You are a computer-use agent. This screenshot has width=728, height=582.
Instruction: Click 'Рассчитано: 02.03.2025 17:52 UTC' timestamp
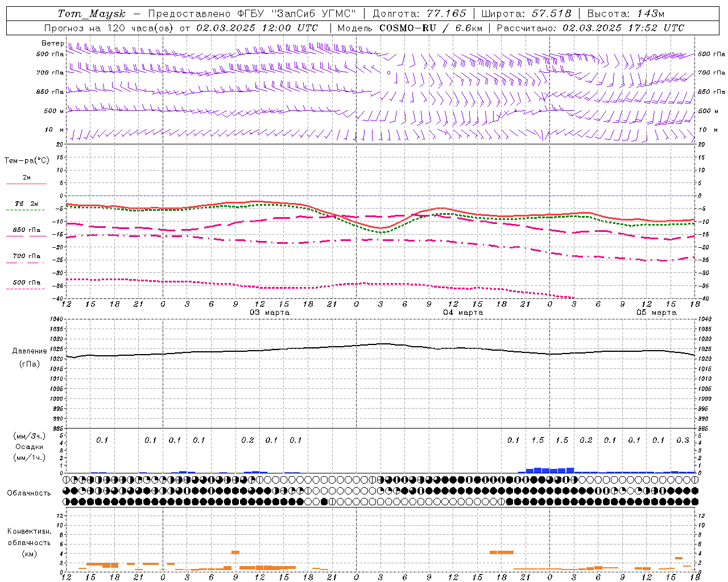[590, 28]
